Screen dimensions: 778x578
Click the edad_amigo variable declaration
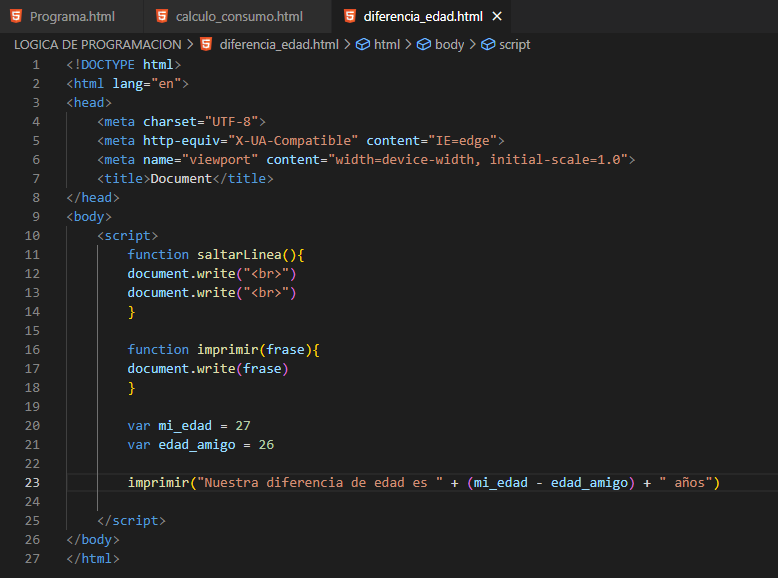point(196,445)
